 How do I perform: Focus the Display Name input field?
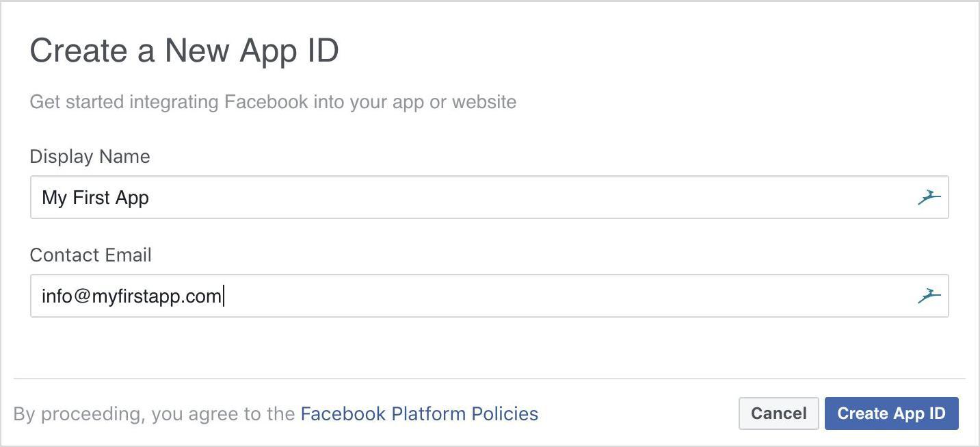[489, 197]
